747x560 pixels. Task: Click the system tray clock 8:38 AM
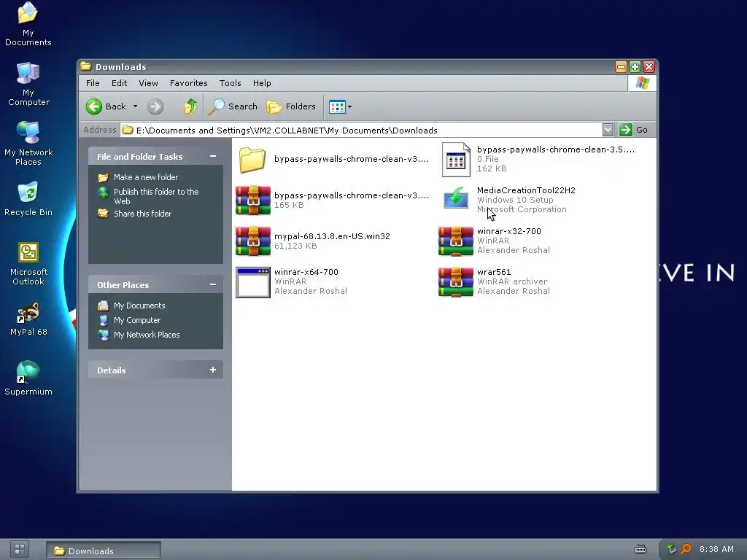(x=716, y=549)
